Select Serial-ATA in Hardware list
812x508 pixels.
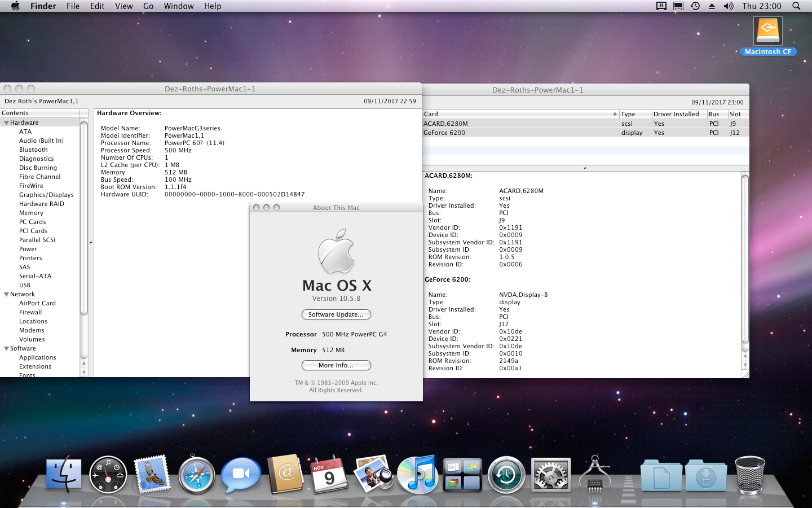pyautogui.click(x=35, y=276)
